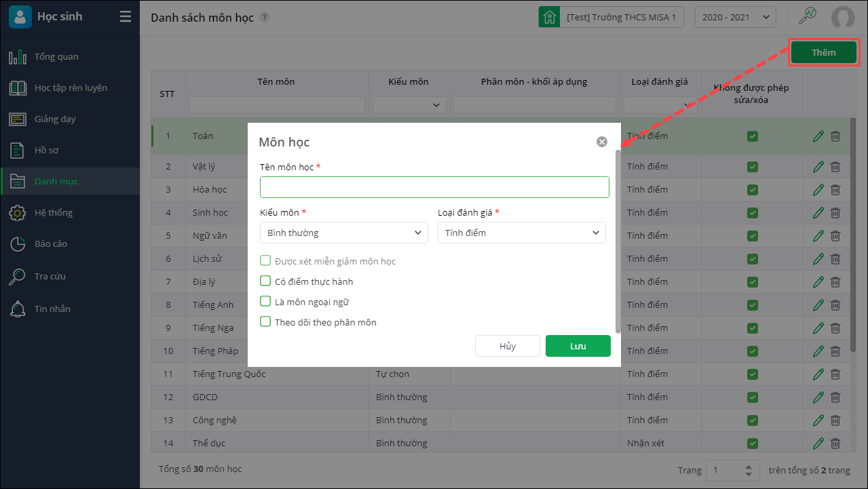Image resolution: width=868 pixels, height=489 pixels.
Task: Open the Kiểu môn dropdown in dialog
Action: (343, 233)
